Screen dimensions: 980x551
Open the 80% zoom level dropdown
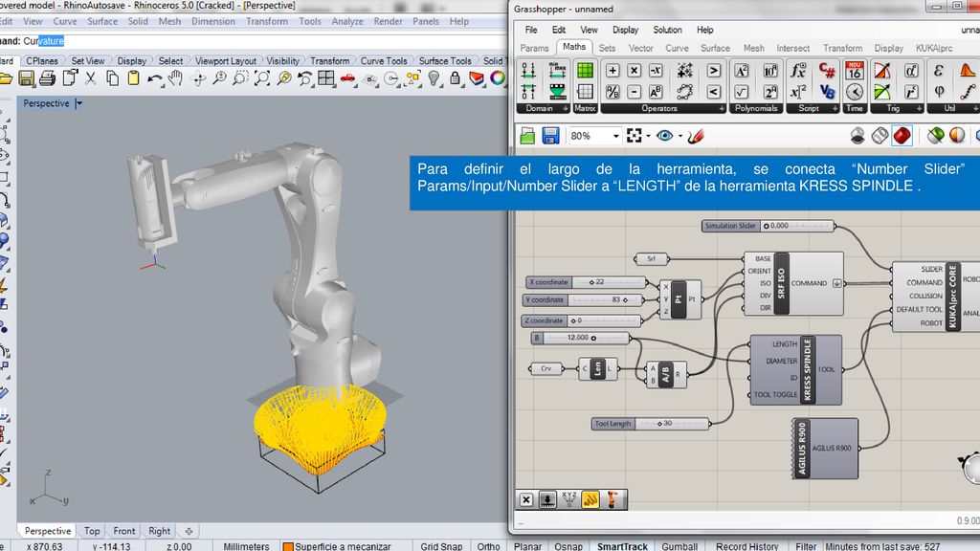click(x=615, y=136)
